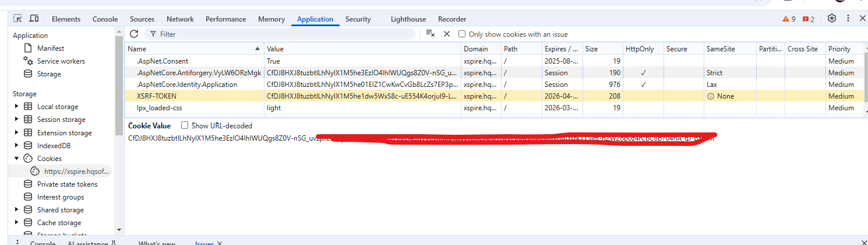
Task: Click the warnings count icon showing 9
Action: pyautogui.click(x=789, y=19)
